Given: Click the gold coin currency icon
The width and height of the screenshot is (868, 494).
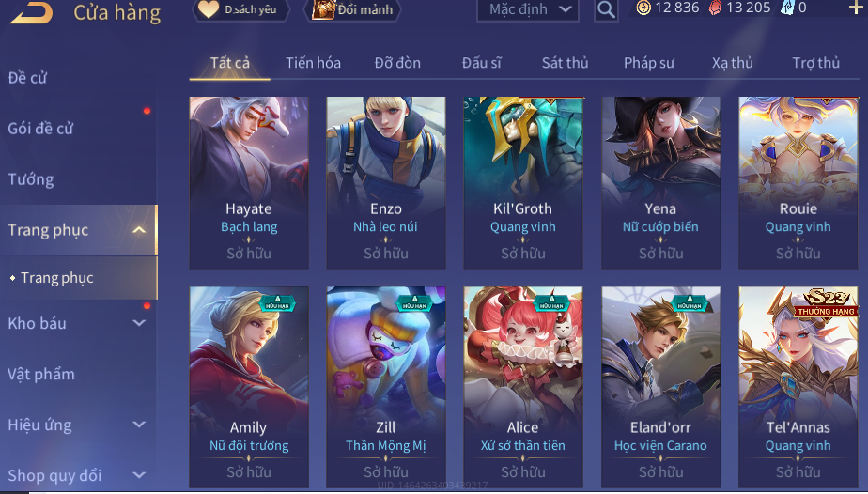Looking at the screenshot, I should coord(643,8).
